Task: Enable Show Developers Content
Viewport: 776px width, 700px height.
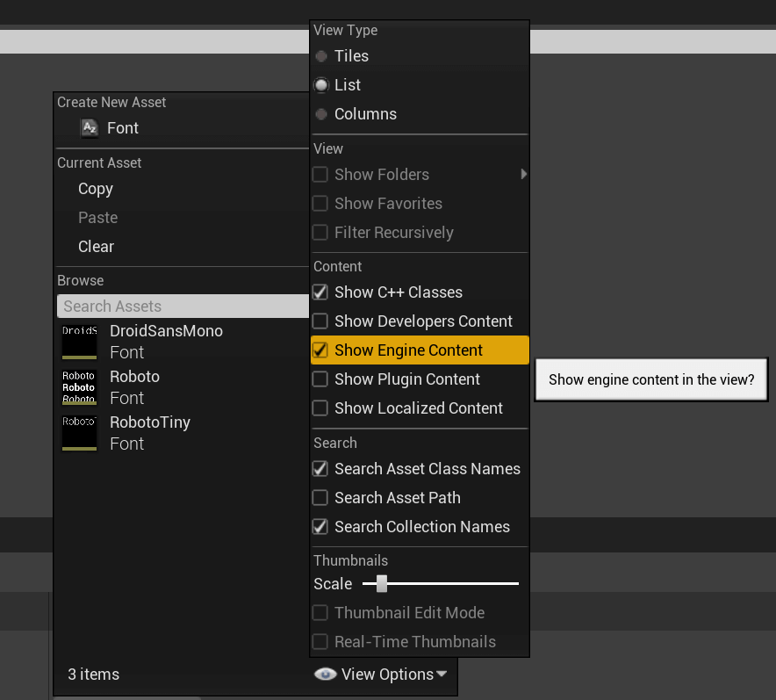Action: [320, 321]
